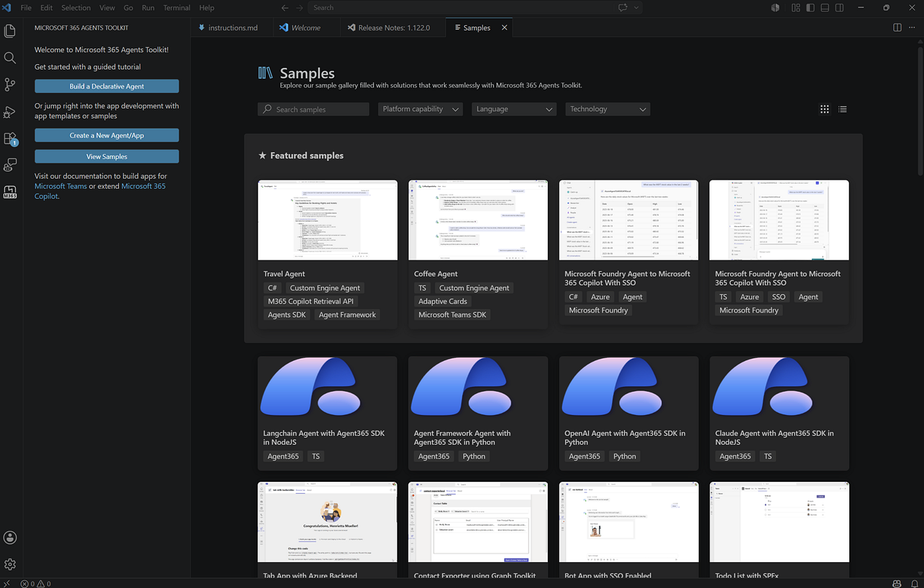Viewport: 924px width, 588px height.
Task: Open the Run and Debug view
Action: click(x=10, y=112)
